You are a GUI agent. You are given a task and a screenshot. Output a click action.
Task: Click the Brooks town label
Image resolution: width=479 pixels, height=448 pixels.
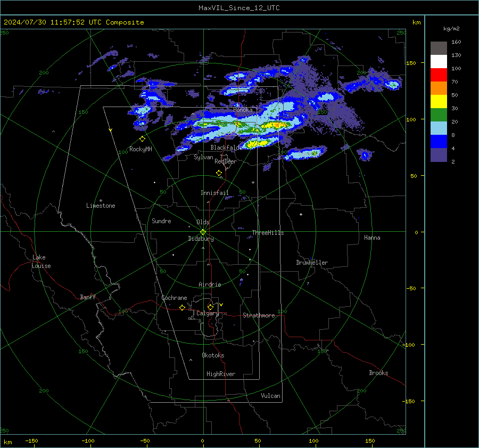(378, 373)
